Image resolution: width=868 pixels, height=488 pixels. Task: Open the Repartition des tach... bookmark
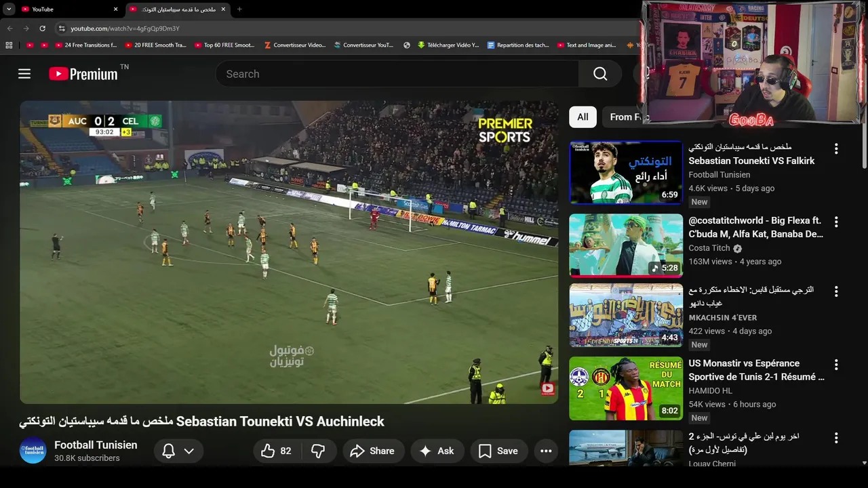(518, 45)
